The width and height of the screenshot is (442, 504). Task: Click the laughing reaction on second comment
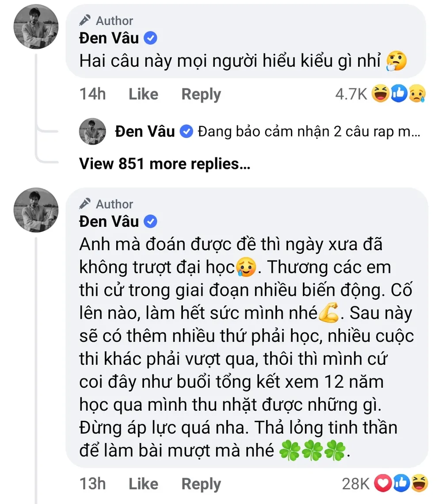point(419,484)
